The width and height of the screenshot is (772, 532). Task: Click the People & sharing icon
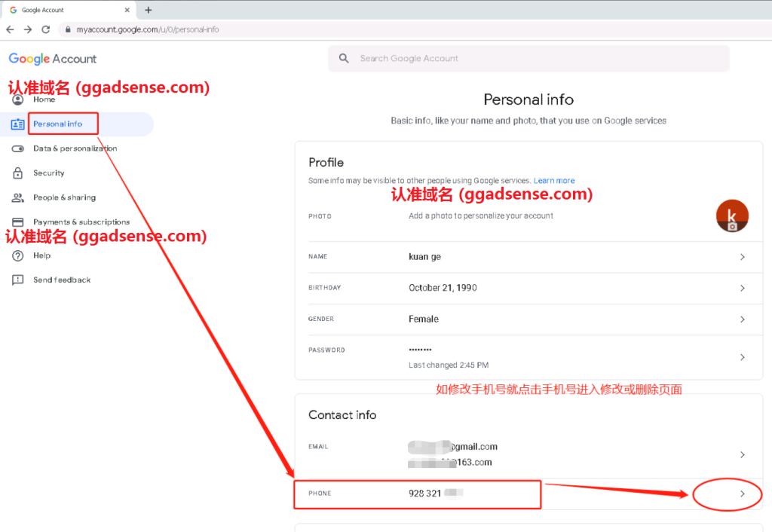pyautogui.click(x=17, y=197)
